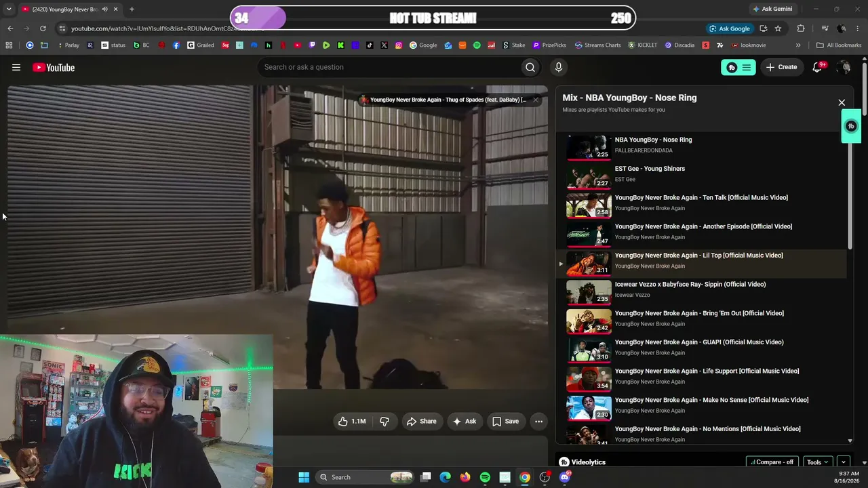The width and height of the screenshot is (868, 488).
Task: Open the Twitch bookmark icon
Action: pyautogui.click(x=312, y=45)
